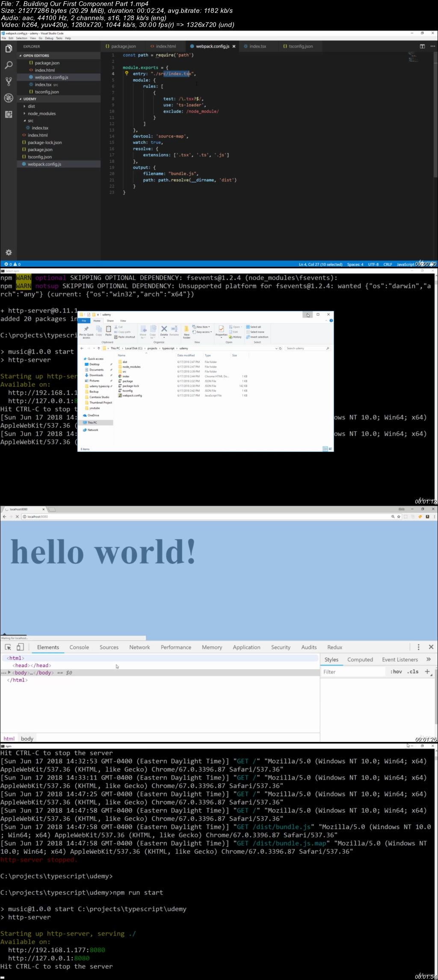Select node_modules folder in File Explorer list
438x980 pixels.
click(x=129, y=367)
